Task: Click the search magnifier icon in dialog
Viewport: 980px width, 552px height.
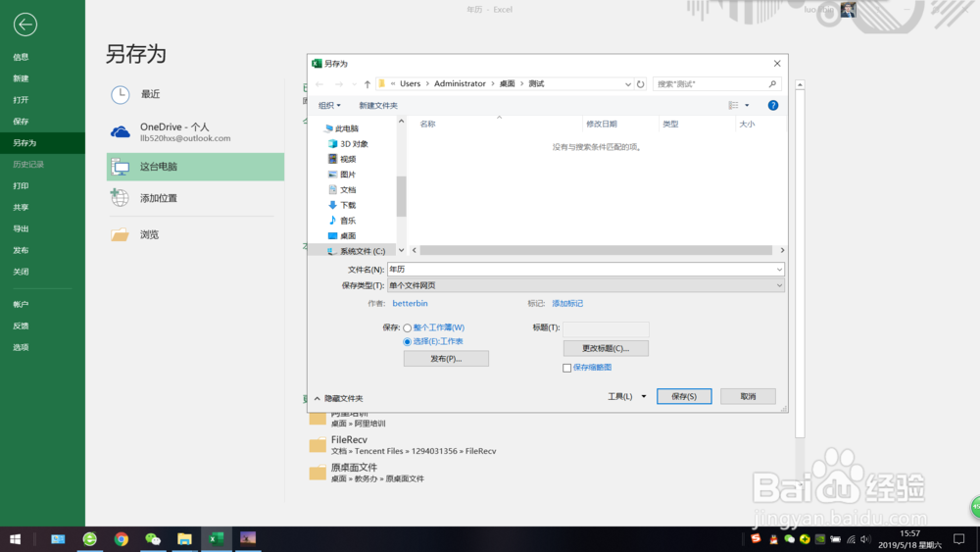Action: tap(772, 83)
